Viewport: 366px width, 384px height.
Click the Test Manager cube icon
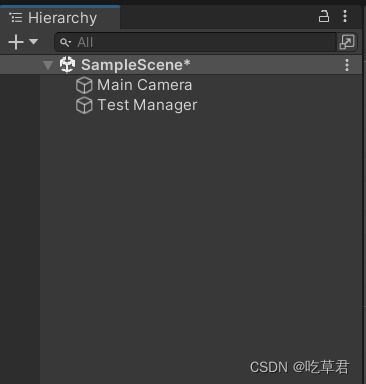coord(84,105)
